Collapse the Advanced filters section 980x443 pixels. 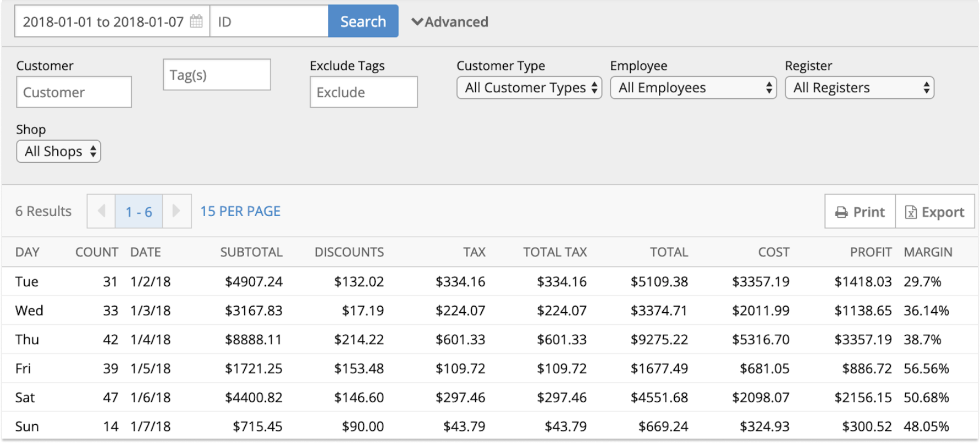click(450, 22)
